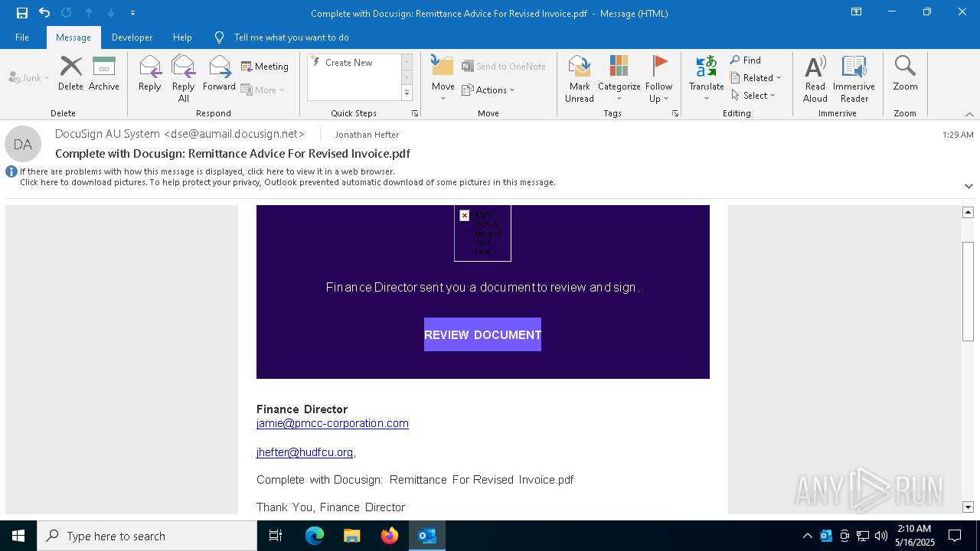
Task: Collapse the ribbon with the chevron
Action: 969,114
